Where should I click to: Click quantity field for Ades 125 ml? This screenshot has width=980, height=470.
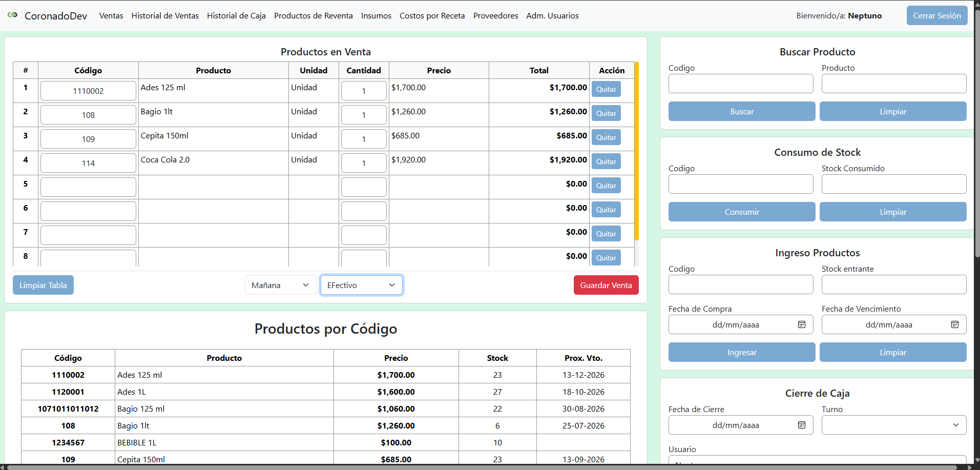click(x=364, y=91)
